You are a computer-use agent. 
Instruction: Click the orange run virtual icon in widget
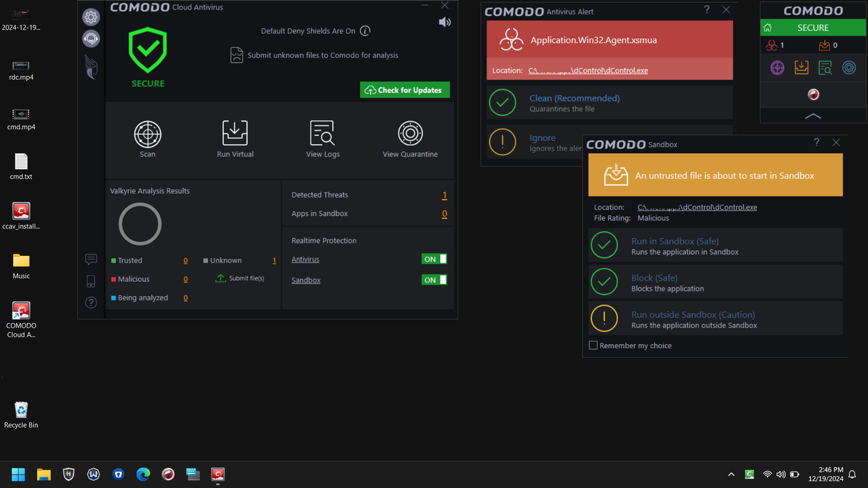[801, 67]
